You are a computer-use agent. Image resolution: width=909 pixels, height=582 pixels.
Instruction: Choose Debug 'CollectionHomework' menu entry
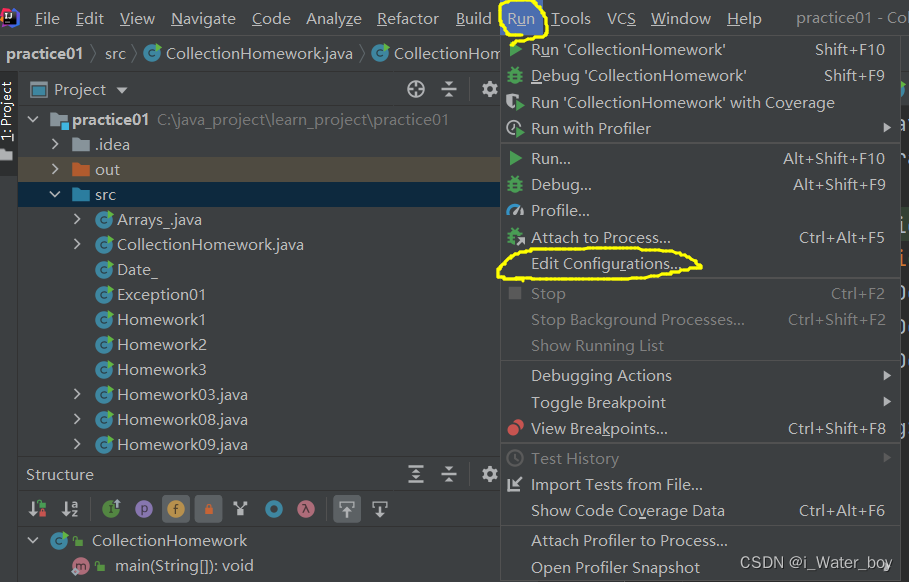[x=700, y=76]
